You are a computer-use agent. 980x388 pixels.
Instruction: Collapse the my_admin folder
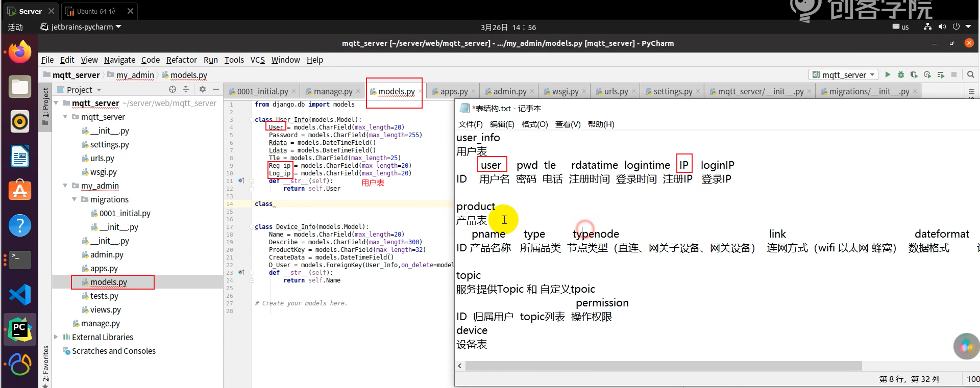point(65,186)
